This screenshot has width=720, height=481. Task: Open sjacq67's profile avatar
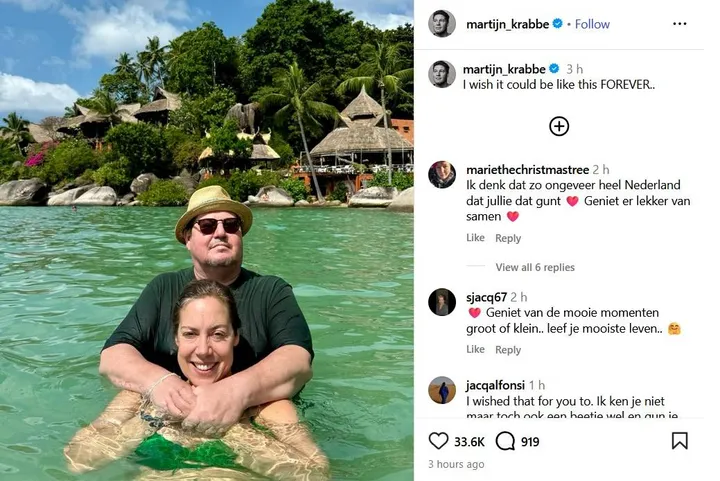(x=442, y=302)
